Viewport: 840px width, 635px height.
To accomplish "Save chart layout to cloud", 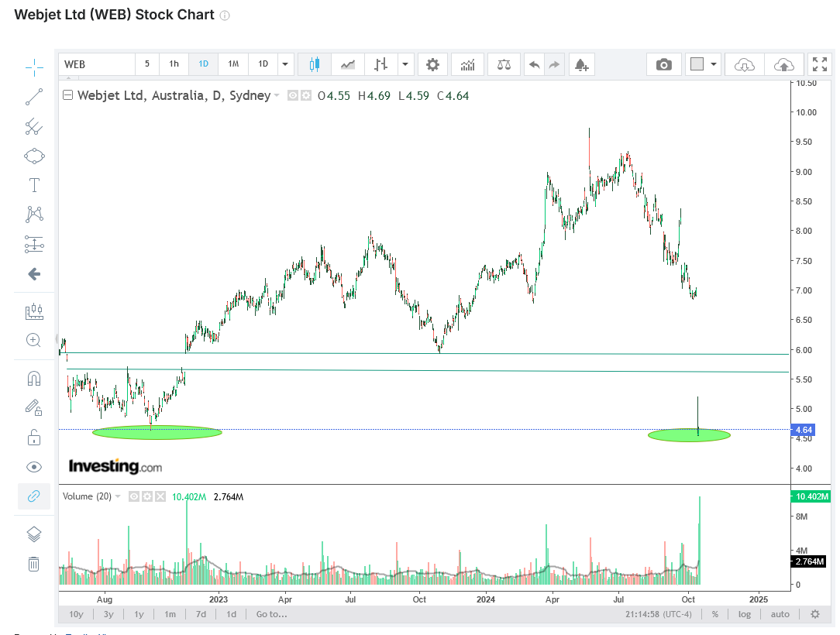I will tap(783, 65).
